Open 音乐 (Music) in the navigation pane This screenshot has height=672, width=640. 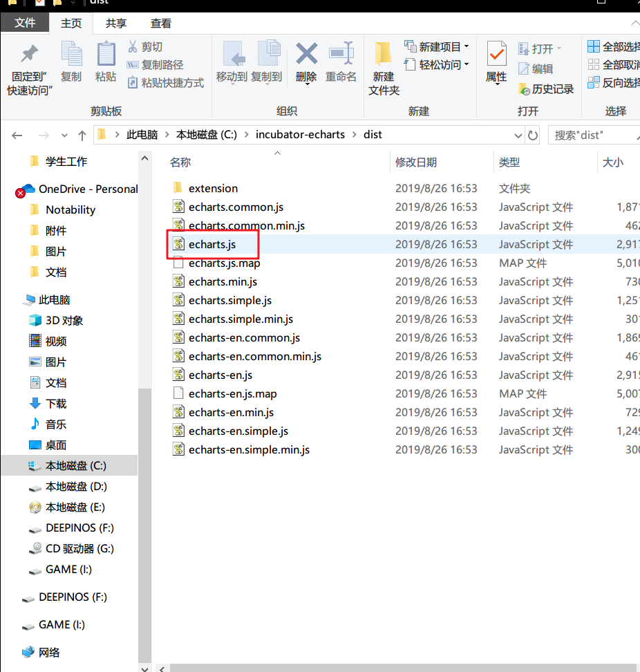click(x=56, y=424)
